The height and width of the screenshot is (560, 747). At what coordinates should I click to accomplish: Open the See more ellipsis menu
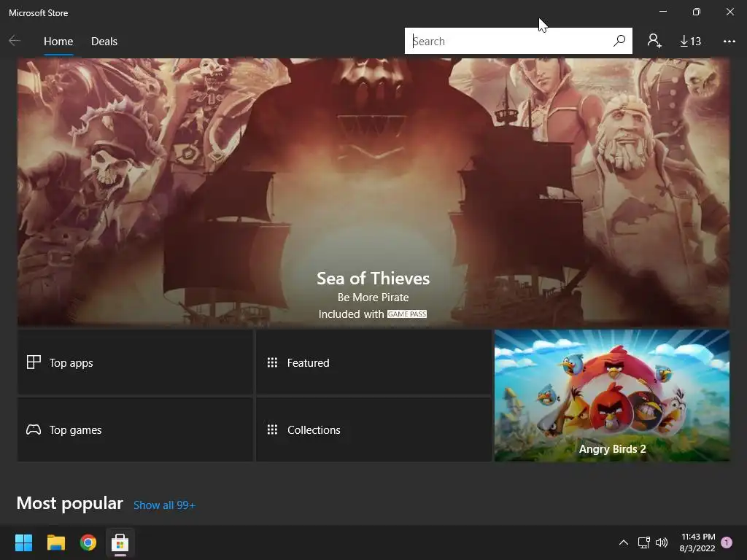[x=729, y=42]
